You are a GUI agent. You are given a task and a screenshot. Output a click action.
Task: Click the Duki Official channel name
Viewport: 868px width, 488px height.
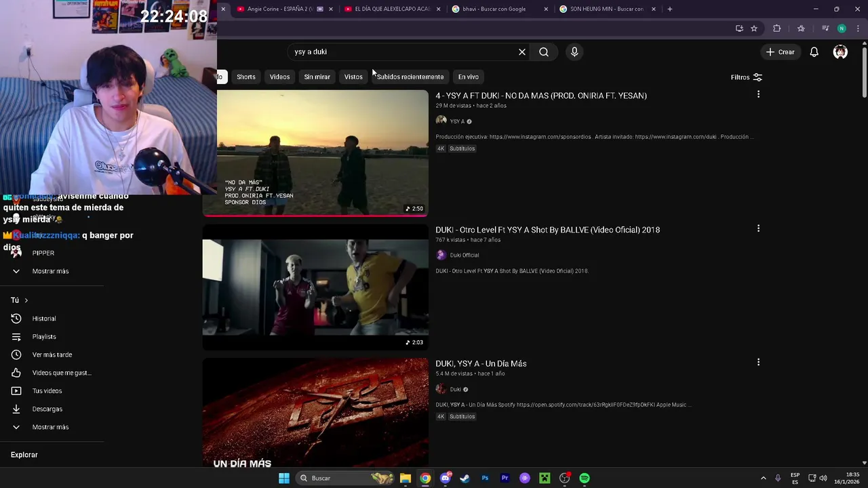(465, 256)
